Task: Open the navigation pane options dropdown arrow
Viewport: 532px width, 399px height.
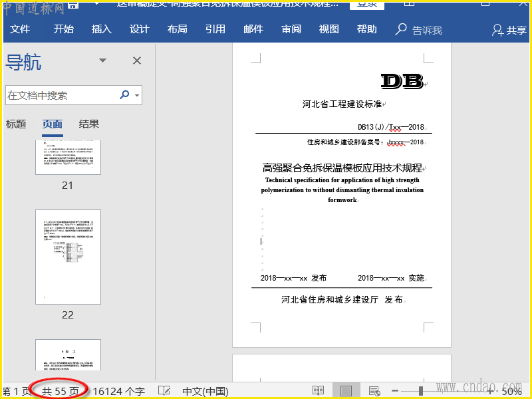Action: [102, 61]
